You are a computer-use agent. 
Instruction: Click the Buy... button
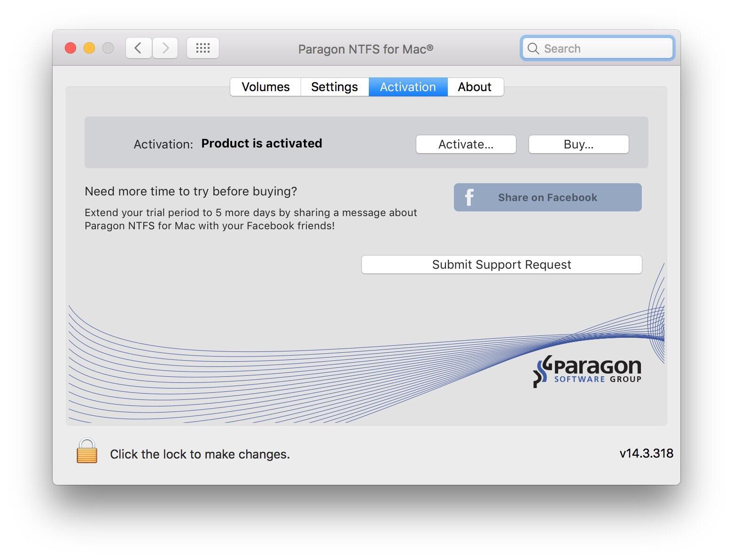[x=579, y=144]
